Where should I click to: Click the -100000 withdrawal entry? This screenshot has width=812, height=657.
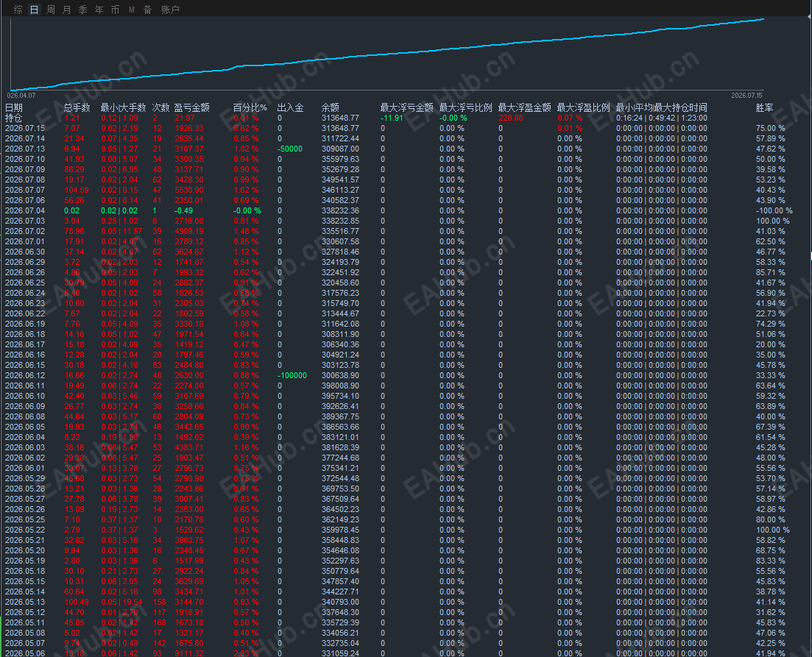[x=292, y=375]
